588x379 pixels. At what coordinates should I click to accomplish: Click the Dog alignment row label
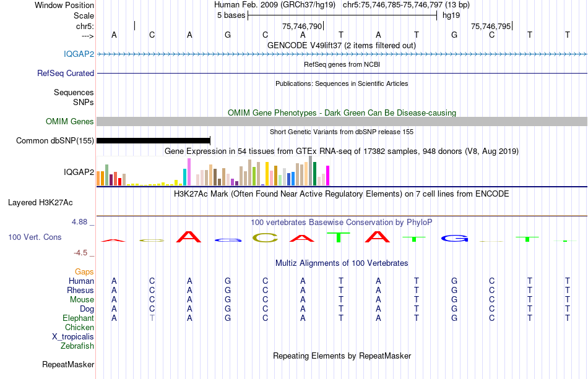(87, 309)
